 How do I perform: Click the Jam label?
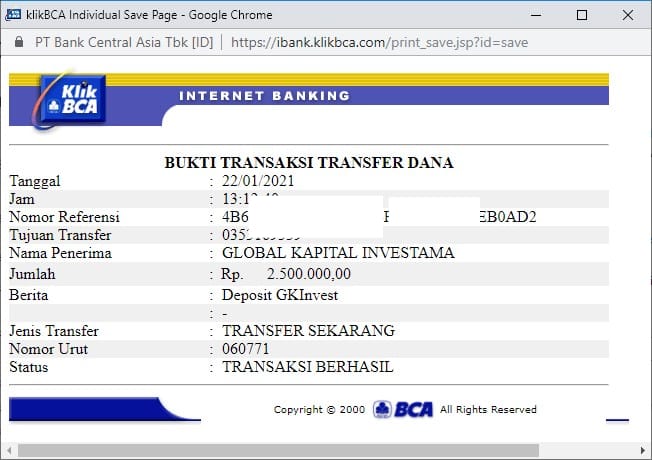22,199
